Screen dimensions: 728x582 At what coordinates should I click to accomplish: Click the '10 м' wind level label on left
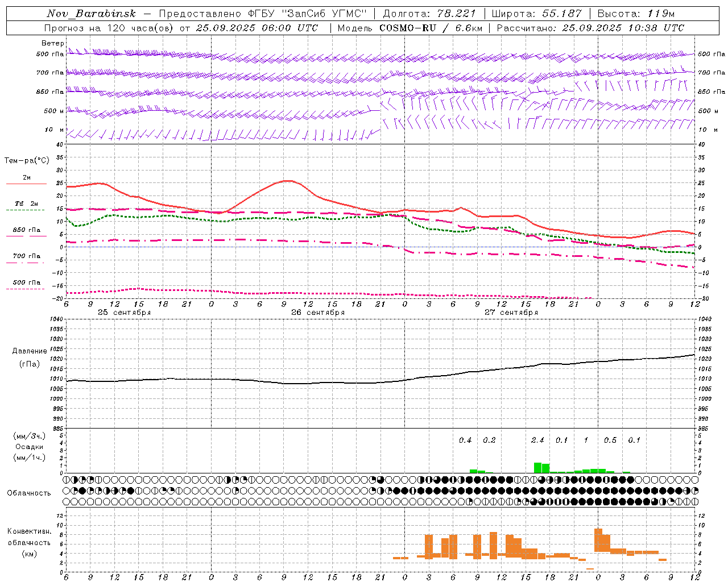(55, 130)
